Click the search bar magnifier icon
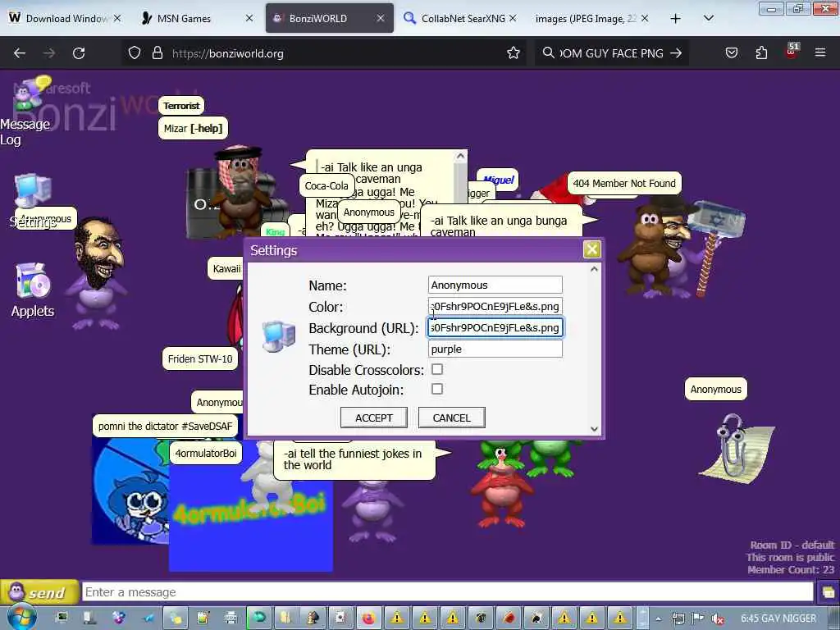840x630 pixels. [x=548, y=53]
